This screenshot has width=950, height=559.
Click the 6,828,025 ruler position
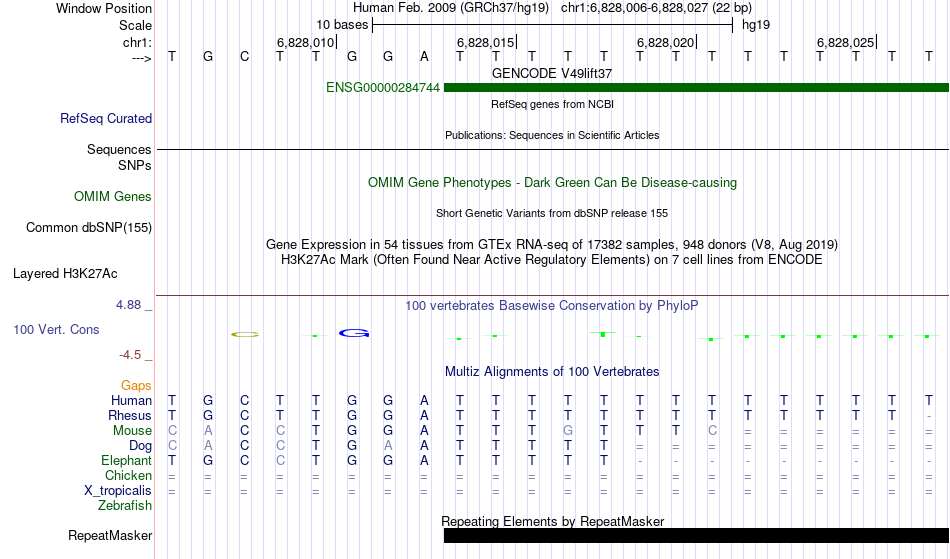pos(846,42)
